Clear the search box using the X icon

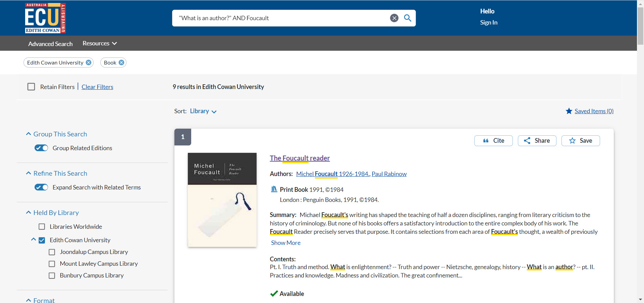tap(394, 18)
